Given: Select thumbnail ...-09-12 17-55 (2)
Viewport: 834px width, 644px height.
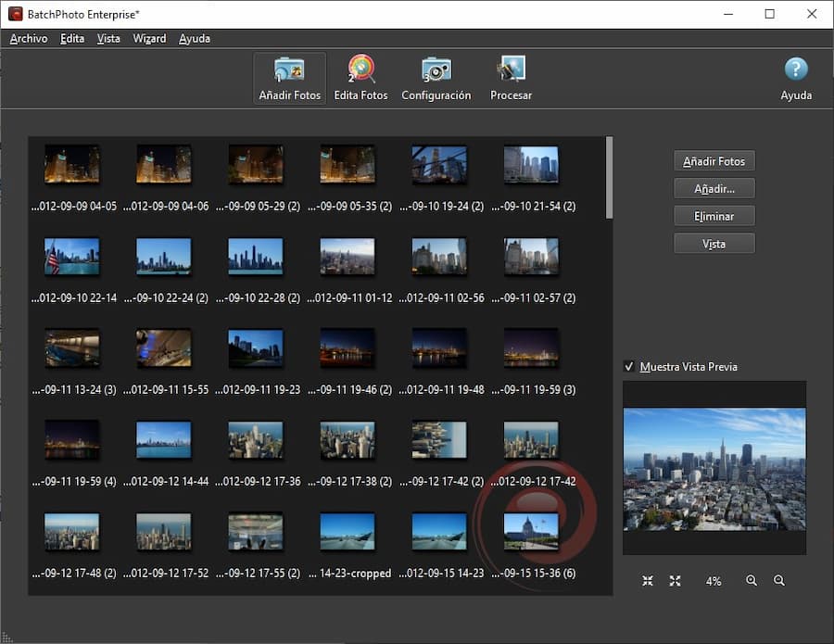Looking at the screenshot, I should coord(256,532).
